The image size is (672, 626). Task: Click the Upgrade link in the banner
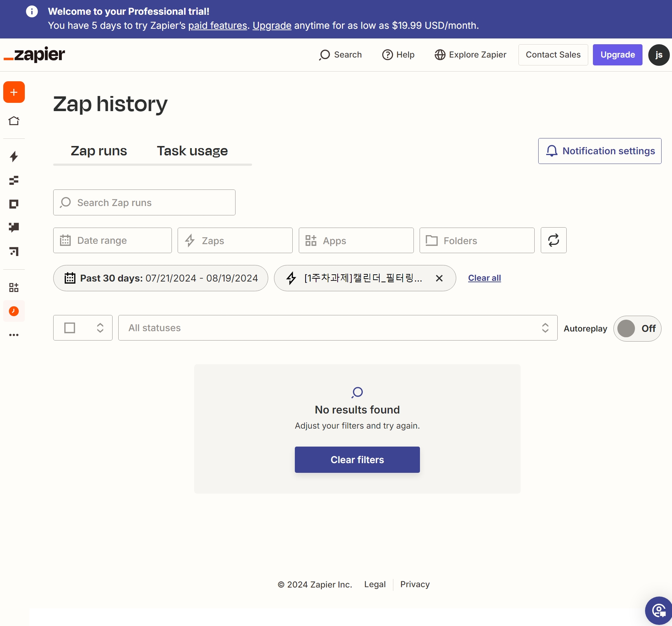click(272, 26)
